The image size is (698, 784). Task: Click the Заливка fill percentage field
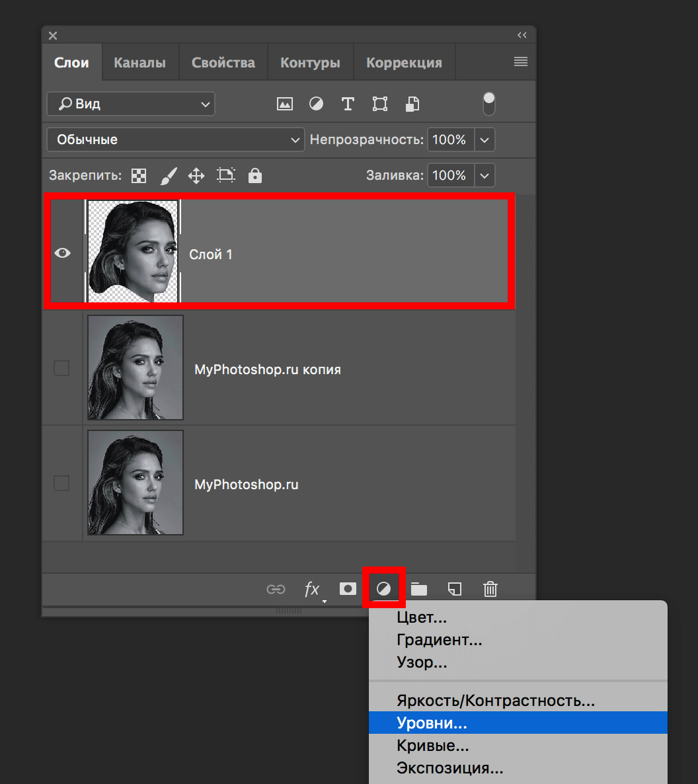[450, 175]
